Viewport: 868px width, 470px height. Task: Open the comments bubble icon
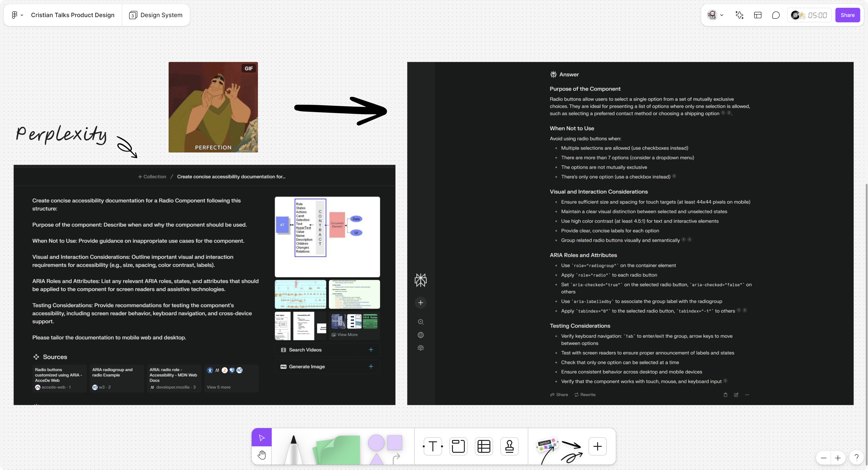click(776, 15)
